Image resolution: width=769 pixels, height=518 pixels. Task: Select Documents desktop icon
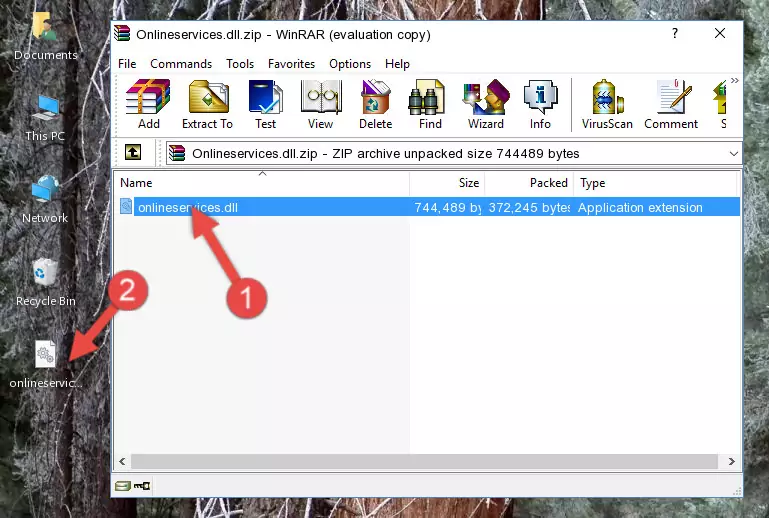[x=45, y=37]
